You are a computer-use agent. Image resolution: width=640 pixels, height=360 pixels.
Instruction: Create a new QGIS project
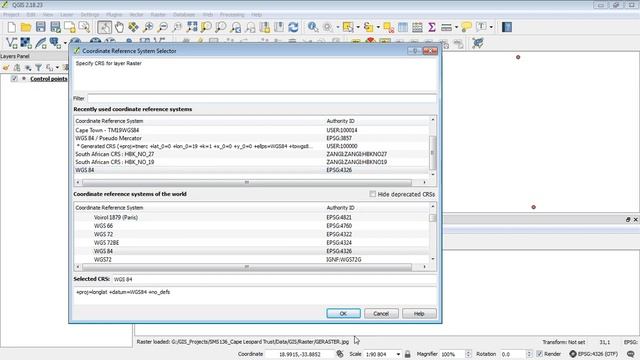[x=11, y=27]
